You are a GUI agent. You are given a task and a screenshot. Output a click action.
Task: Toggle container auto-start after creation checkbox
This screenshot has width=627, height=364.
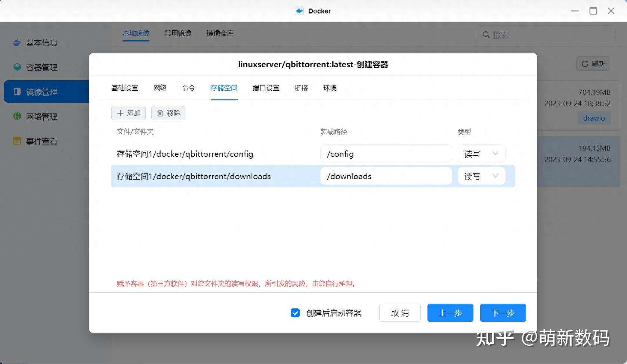point(295,313)
